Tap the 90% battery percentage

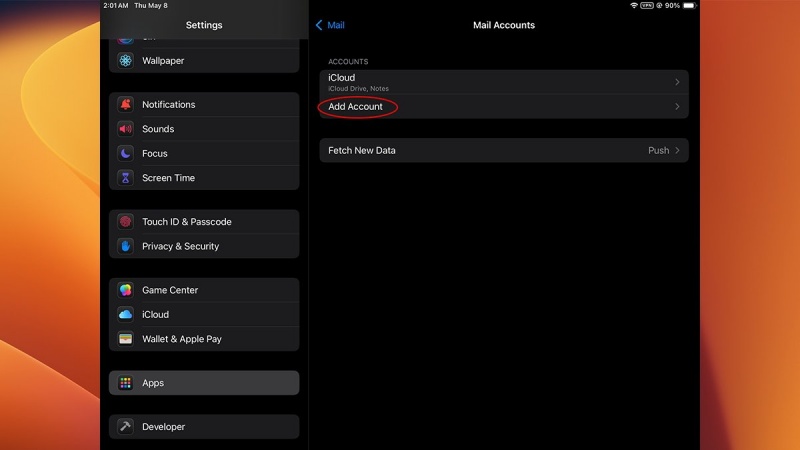(x=672, y=6)
